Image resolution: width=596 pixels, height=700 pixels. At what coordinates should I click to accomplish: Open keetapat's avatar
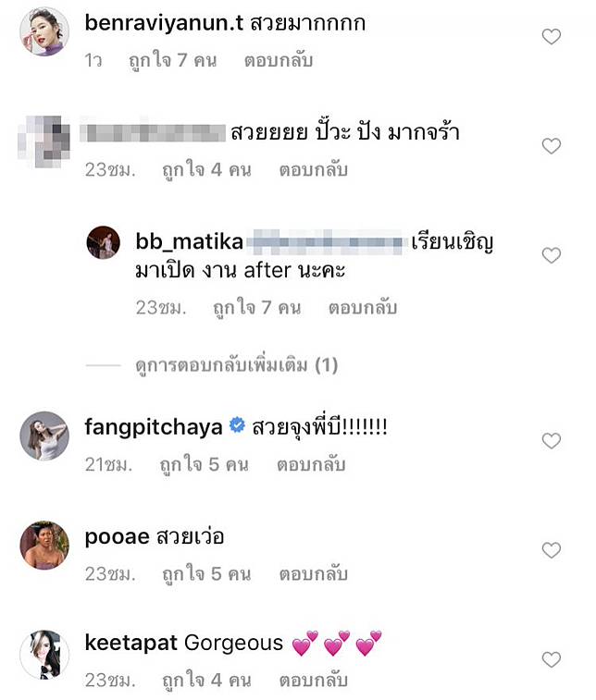(44, 654)
